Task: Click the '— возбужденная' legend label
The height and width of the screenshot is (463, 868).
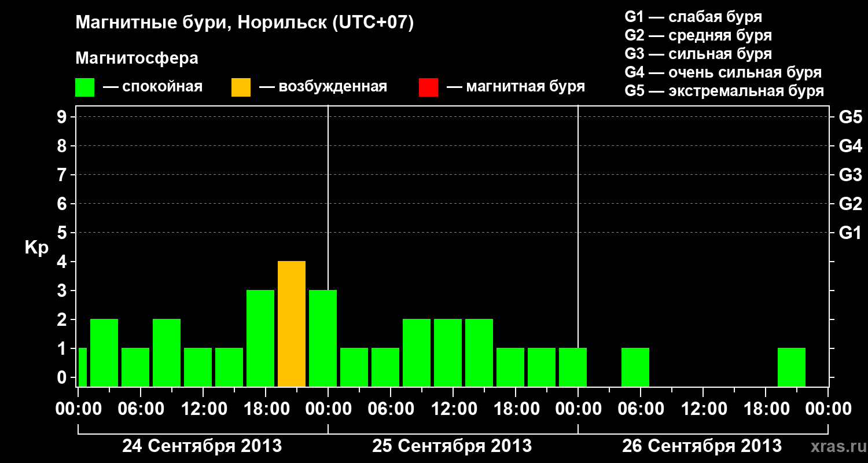Action: click(323, 87)
